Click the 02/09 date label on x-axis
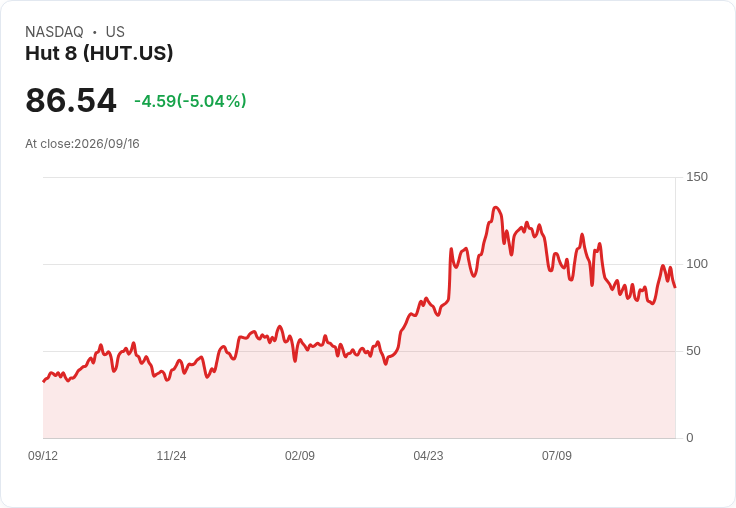Screen dimensions: 736x508 click(300, 456)
